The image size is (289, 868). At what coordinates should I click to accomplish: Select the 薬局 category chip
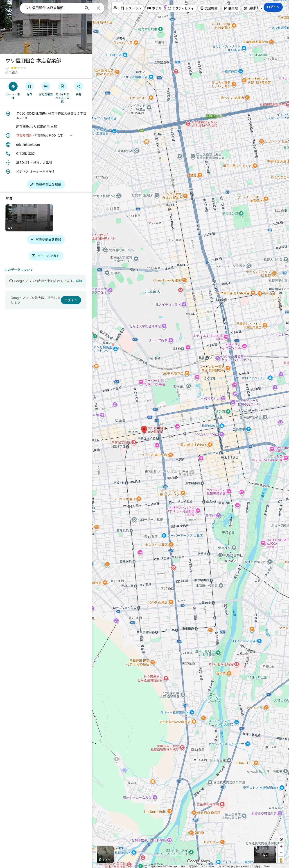point(250,8)
